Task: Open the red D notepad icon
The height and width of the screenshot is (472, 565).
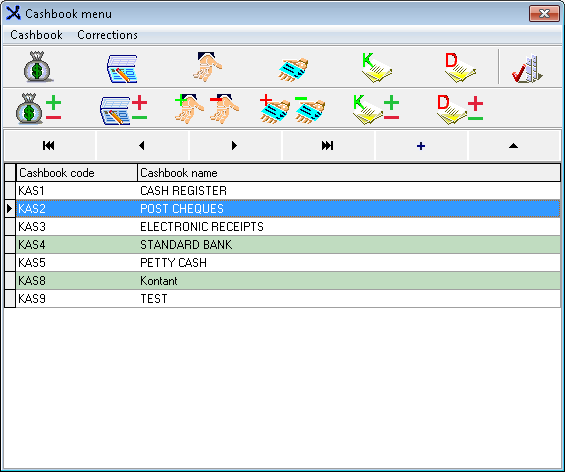Action: coord(460,67)
